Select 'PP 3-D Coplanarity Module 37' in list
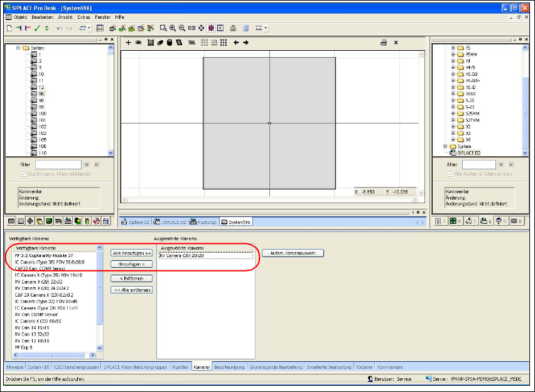Image resolution: width=535 pixels, height=392 pixels. [x=44, y=256]
